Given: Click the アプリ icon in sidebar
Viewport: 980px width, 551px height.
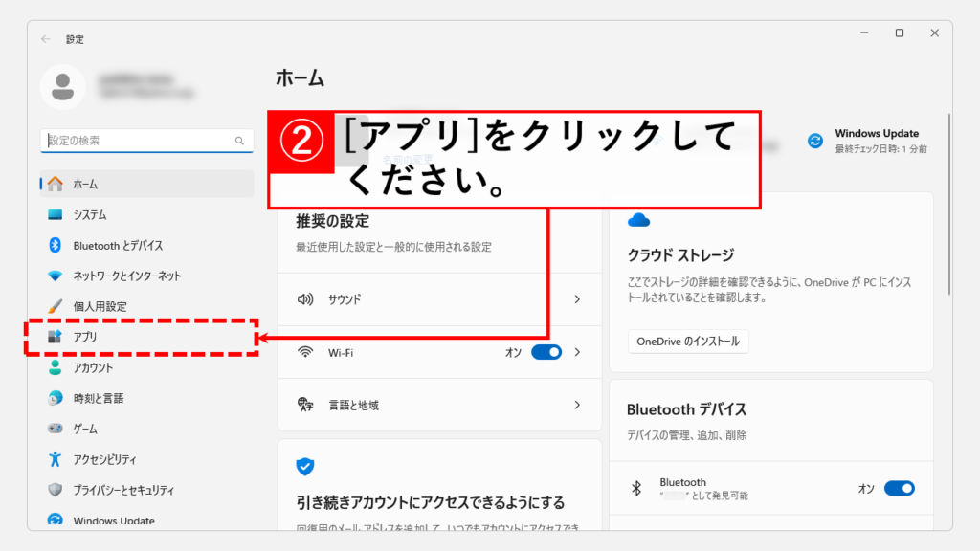Looking at the screenshot, I should tap(56, 338).
